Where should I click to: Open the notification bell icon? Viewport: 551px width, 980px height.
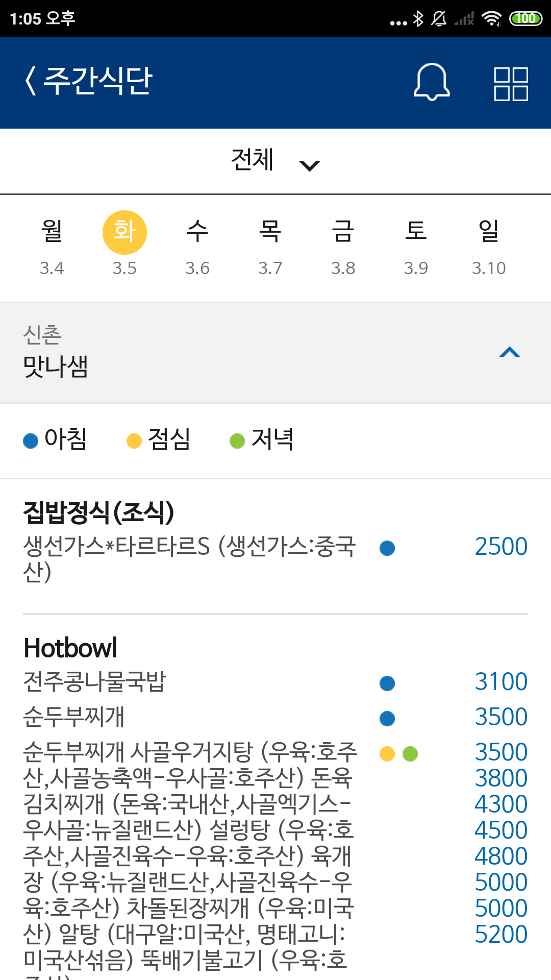(432, 82)
